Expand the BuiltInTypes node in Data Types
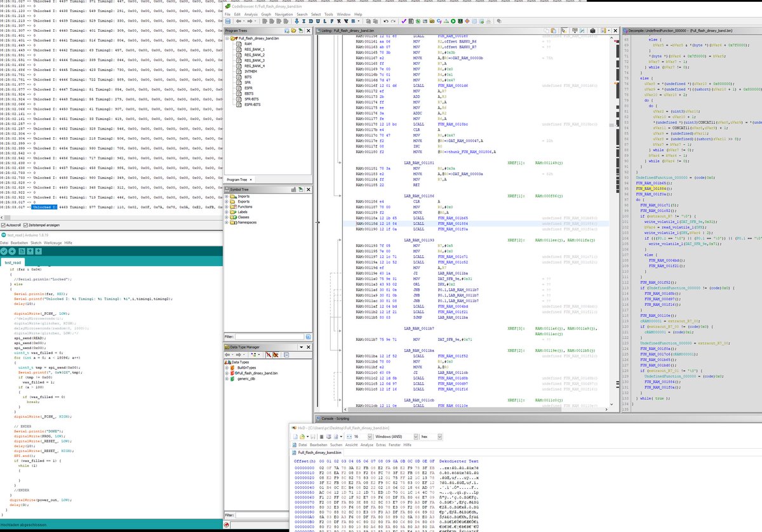Image resolution: width=762 pixels, height=532 pixels. (227, 368)
